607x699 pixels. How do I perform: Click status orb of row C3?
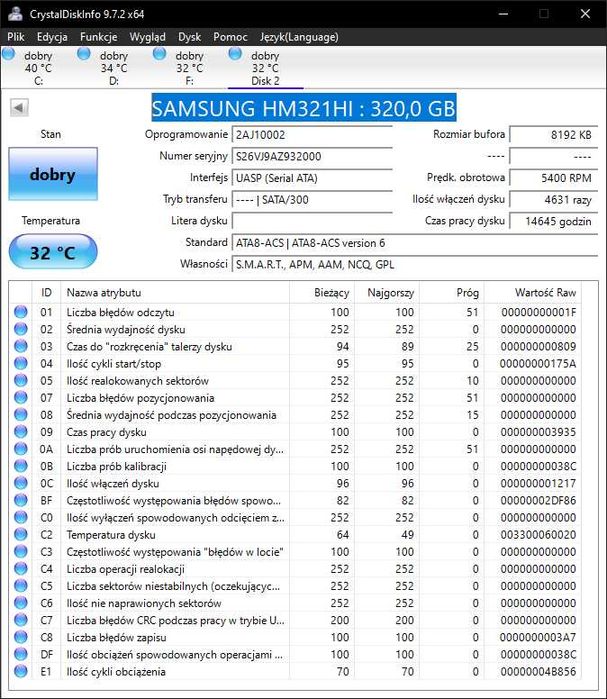[21, 551]
